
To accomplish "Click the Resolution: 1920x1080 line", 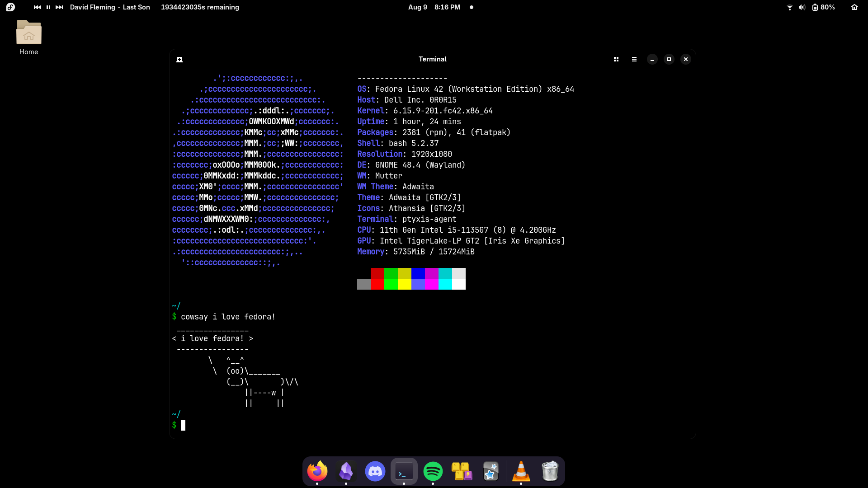I will 405,154.
